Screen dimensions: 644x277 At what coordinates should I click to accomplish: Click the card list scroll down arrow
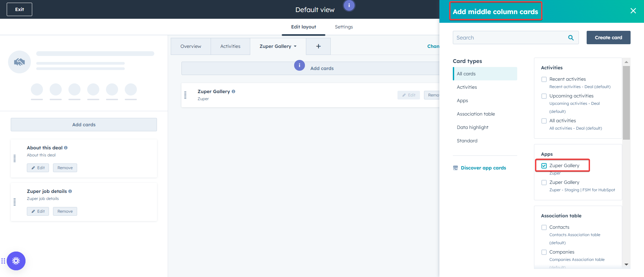pyautogui.click(x=626, y=265)
